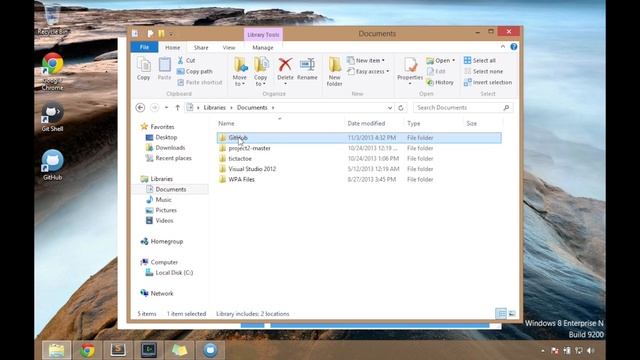Click File Explorer on the taskbar
Viewport: 640px width, 360px height.
pos(56,350)
